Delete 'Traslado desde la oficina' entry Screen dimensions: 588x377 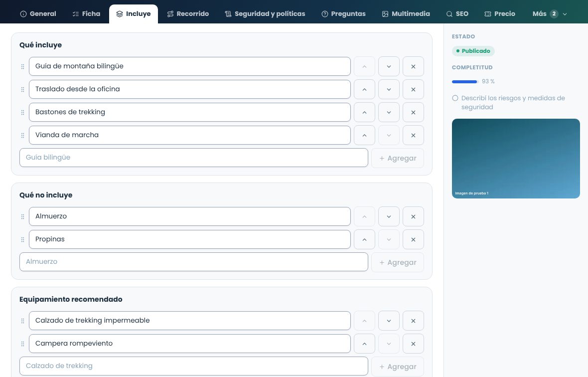click(413, 89)
